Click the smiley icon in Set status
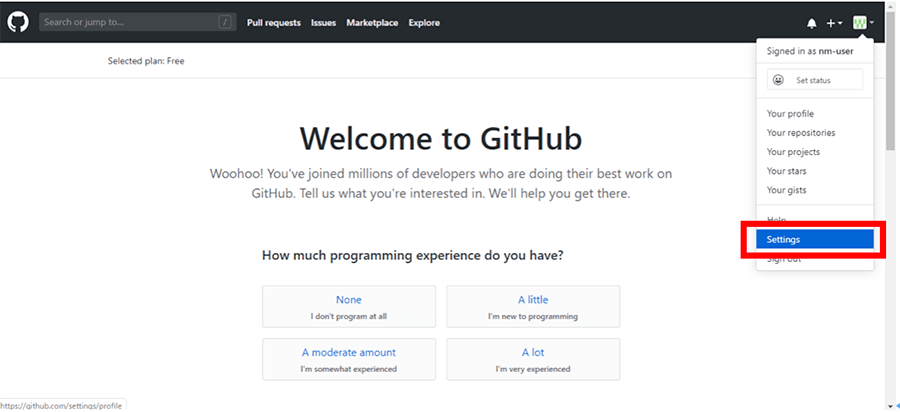The height and width of the screenshot is (412, 900). coord(778,80)
